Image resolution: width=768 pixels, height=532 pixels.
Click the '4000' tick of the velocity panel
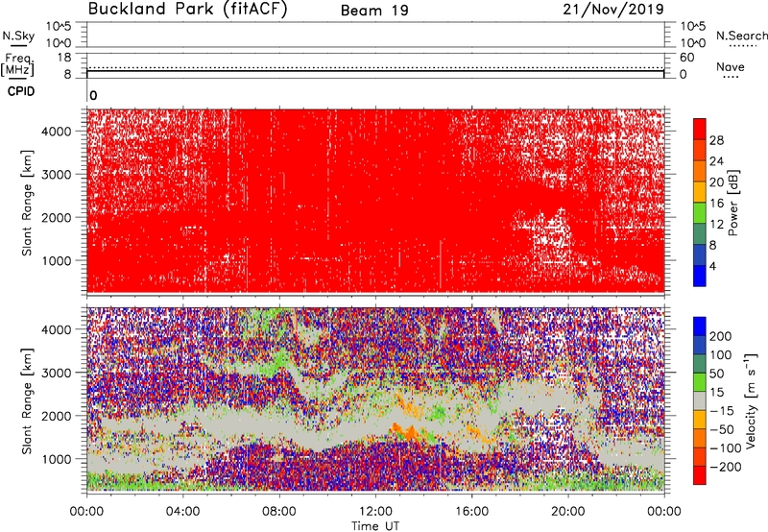point(56,329)
